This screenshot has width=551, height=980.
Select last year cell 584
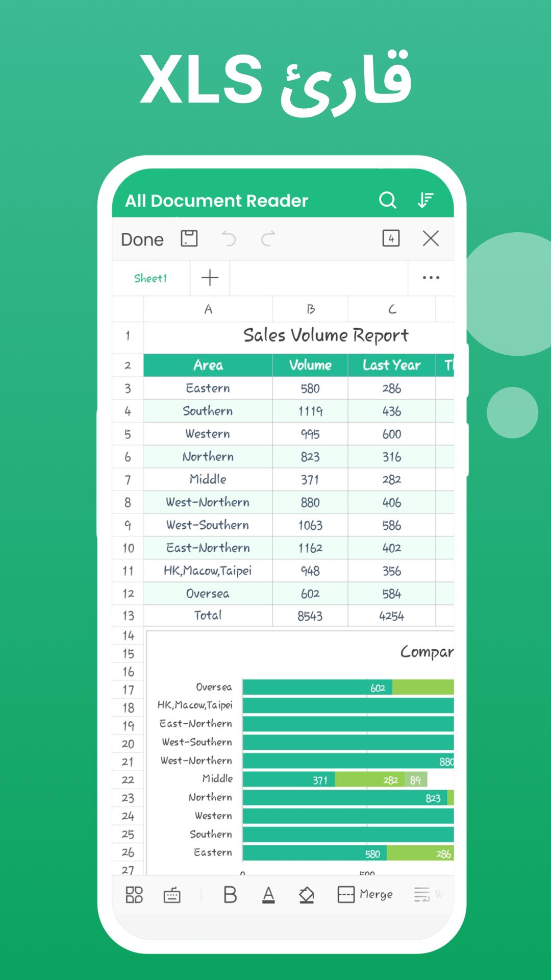coord(392,594)
